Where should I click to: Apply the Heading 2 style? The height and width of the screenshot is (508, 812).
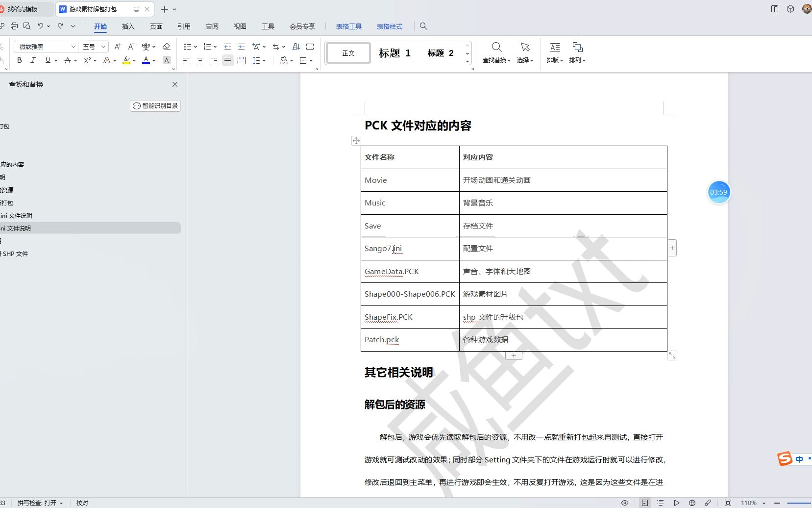pyautogui.click(x=440, y=53)
